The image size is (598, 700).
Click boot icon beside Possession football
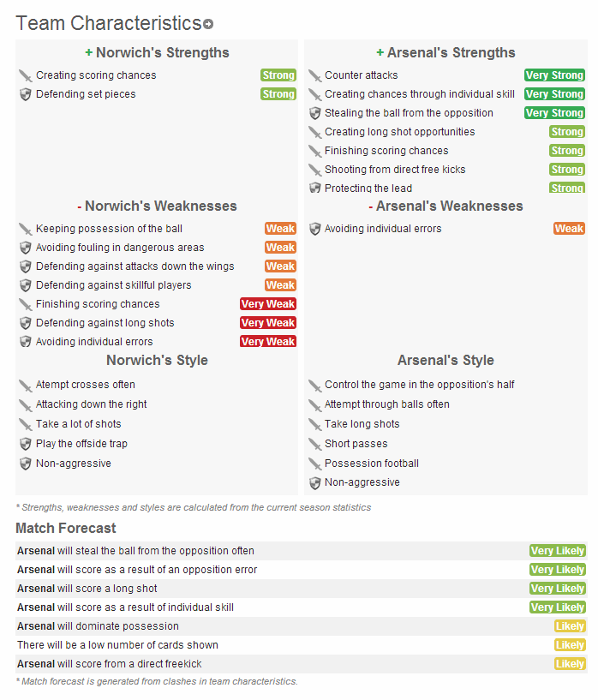coord(314,464)
